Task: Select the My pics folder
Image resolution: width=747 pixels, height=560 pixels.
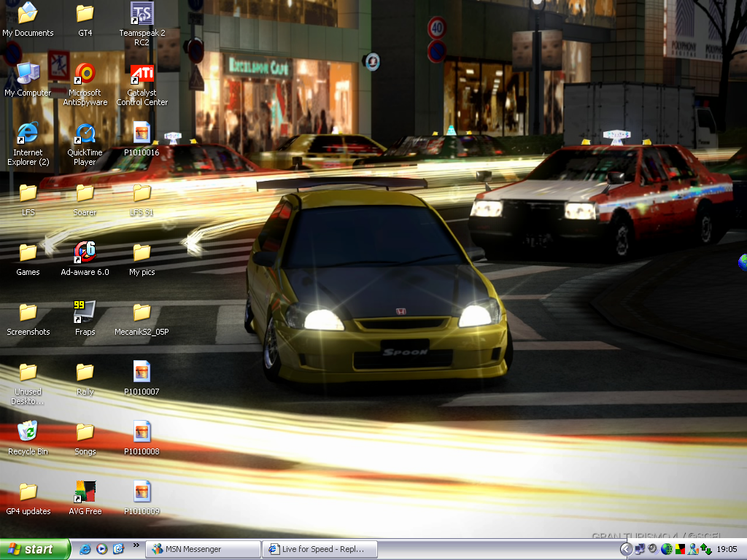Action: (x=142, y=259)
